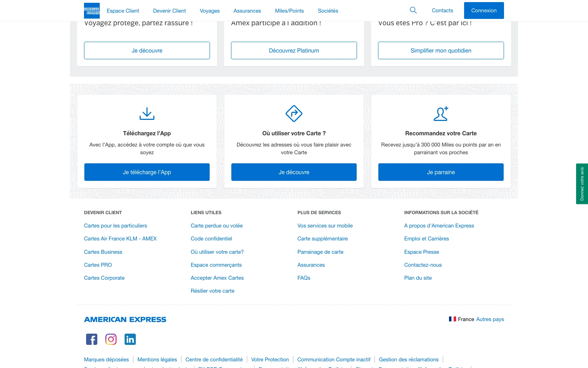Open the Assurances footer link
The height and width of the screenshot is (368, 588).
point(311,265)
